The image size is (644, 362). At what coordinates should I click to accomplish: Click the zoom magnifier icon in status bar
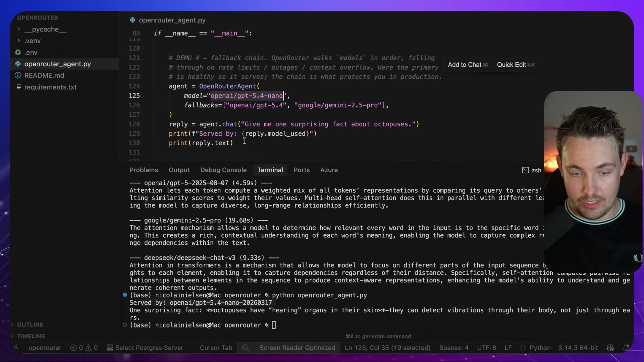246,348
